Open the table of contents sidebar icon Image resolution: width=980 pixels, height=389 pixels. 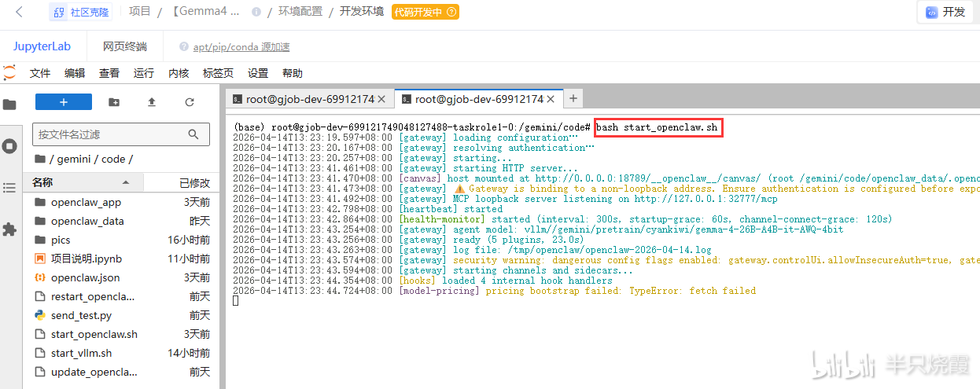pyautogui.click(x=9, y=188)
